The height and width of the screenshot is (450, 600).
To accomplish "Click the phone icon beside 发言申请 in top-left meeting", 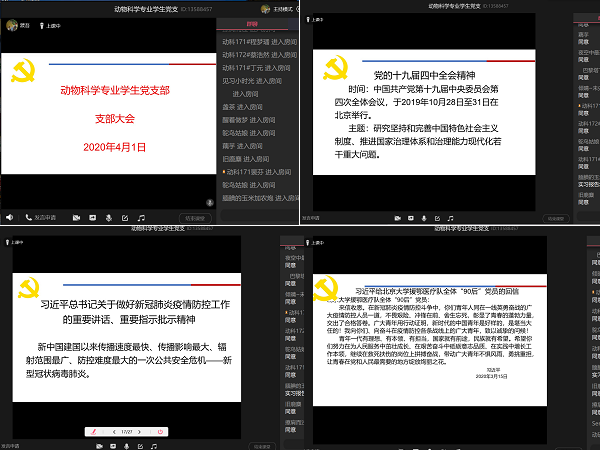I will (27, 217).
